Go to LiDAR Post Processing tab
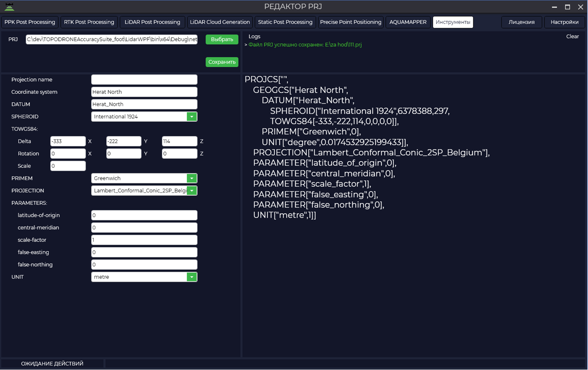The height and width of the screenshot is (370, 588). (152, 22)
